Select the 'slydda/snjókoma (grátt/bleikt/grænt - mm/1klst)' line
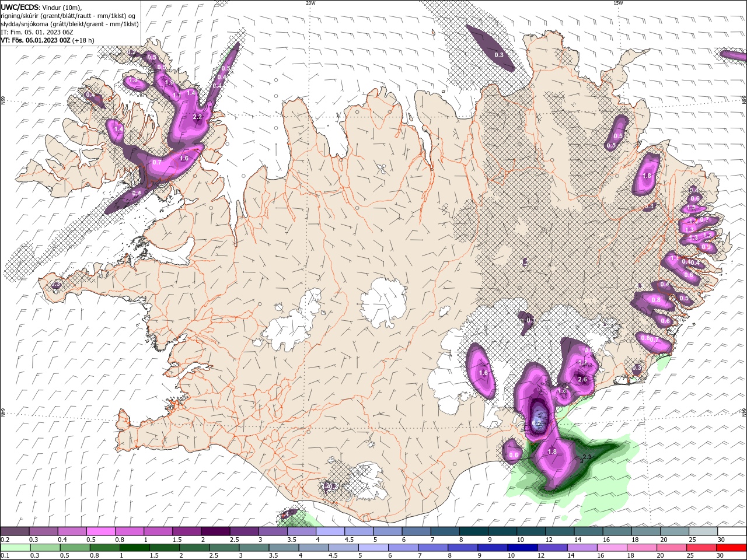The width and height of the screenshot is (747, 560). point(69,24)
